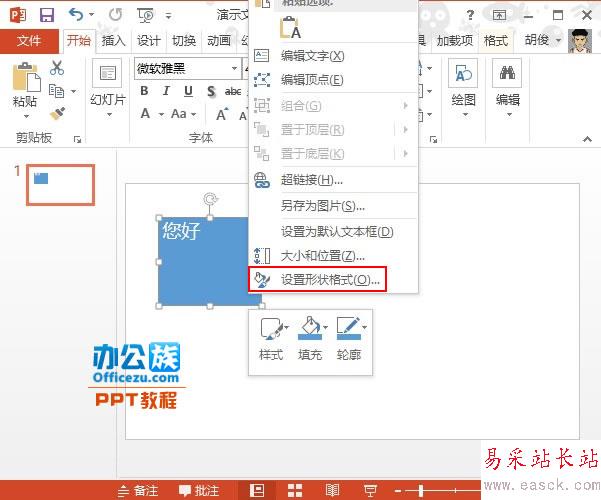Click the 编辑 binoculars icon
The image size is (601, 500).
click(507, 73)
